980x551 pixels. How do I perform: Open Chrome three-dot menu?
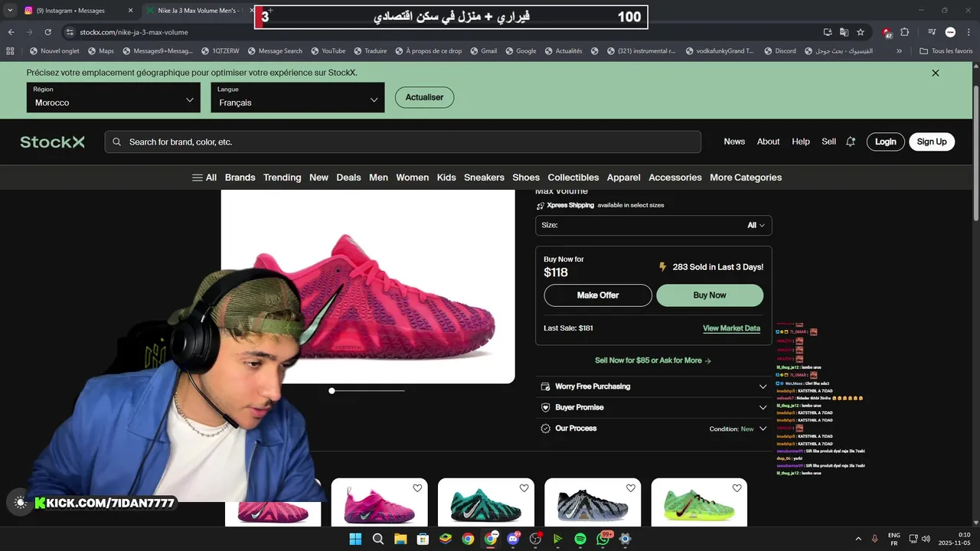[x=968, y=32]
